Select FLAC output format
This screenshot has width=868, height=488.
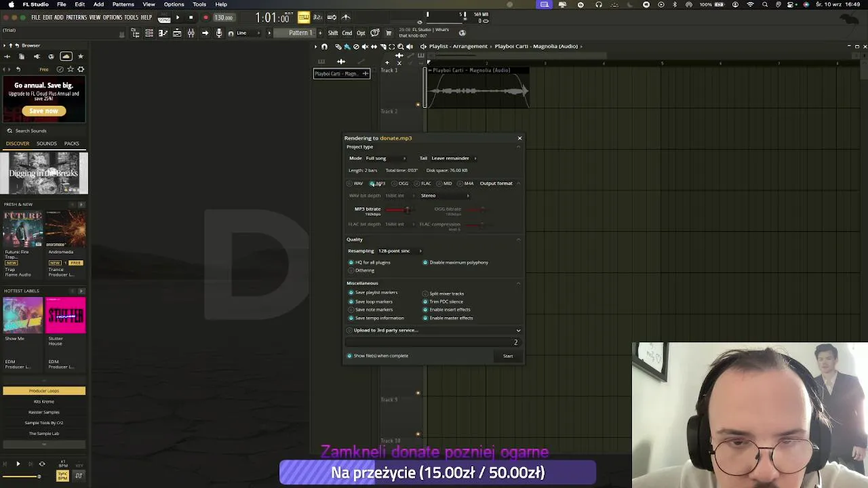422,184
